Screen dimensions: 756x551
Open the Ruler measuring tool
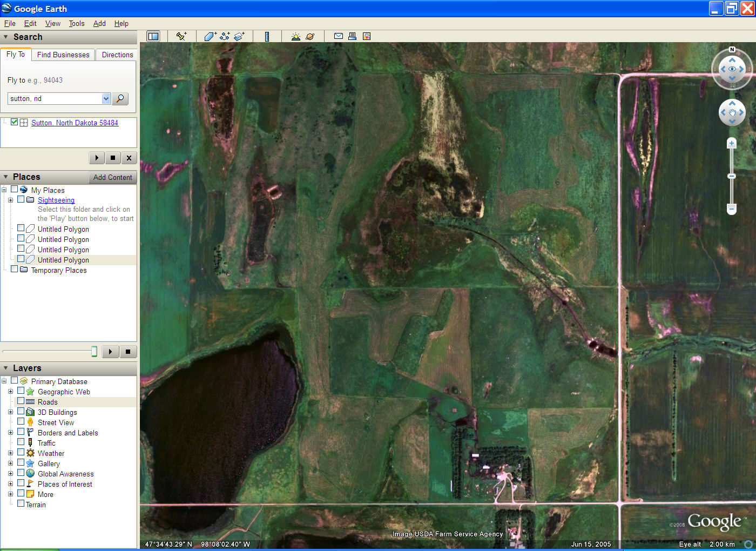coord(267,36)
